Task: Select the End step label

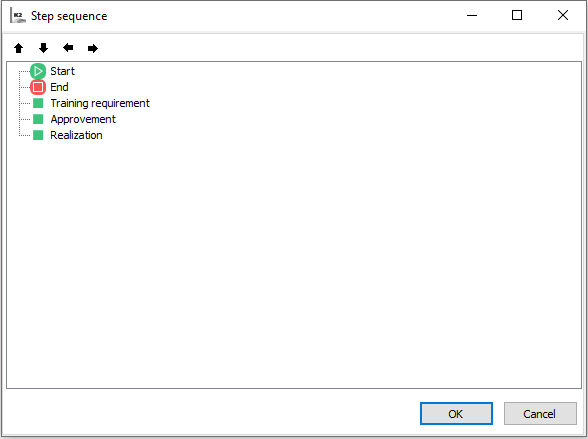Action: pyautogui.click(x=59, y=87)
